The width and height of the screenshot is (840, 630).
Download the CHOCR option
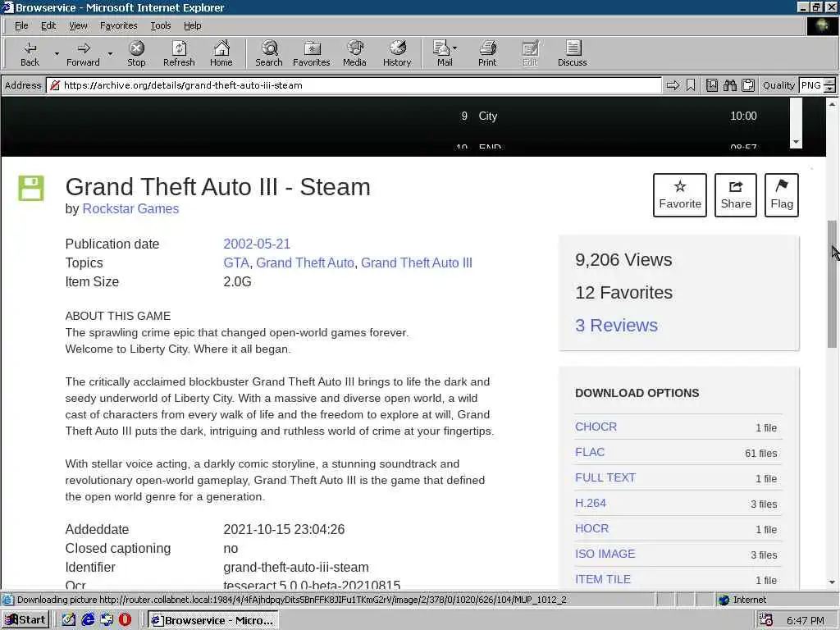pos(596,427)
